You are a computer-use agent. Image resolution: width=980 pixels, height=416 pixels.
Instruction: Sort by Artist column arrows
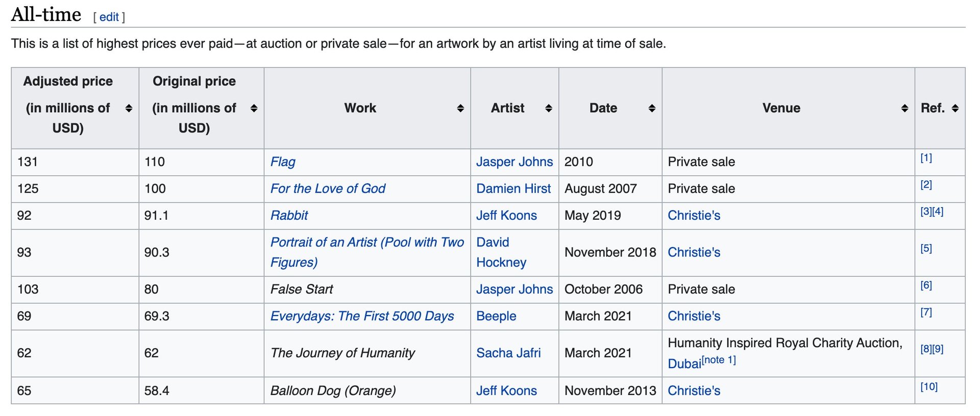pos(549,108)
